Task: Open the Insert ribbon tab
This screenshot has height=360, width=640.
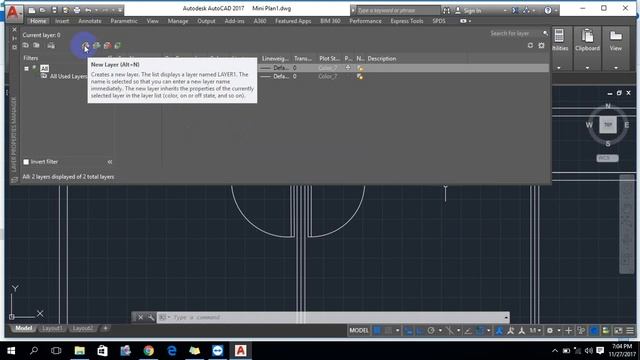Action: (62, 21)
